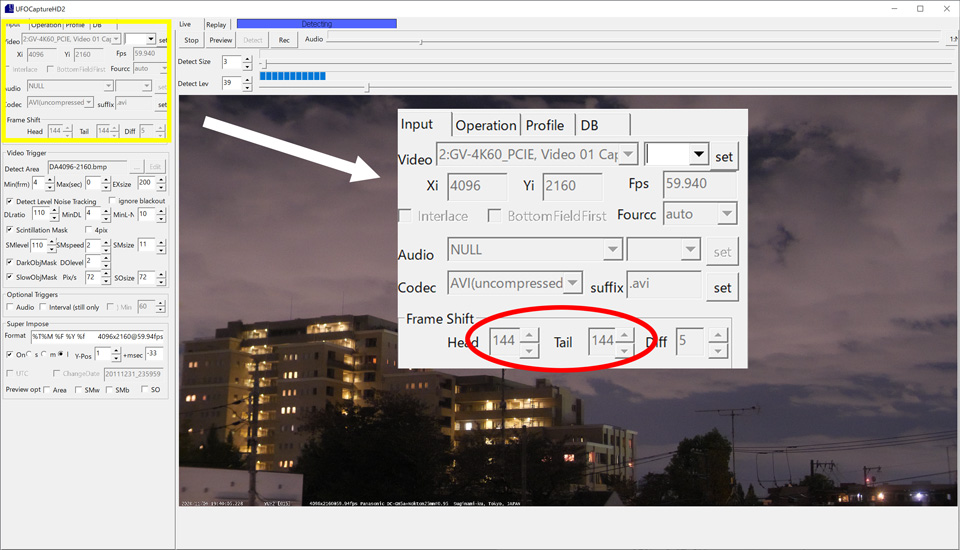
Task: Check the Area preview option checkbox
Action: [x=48, y=390]
